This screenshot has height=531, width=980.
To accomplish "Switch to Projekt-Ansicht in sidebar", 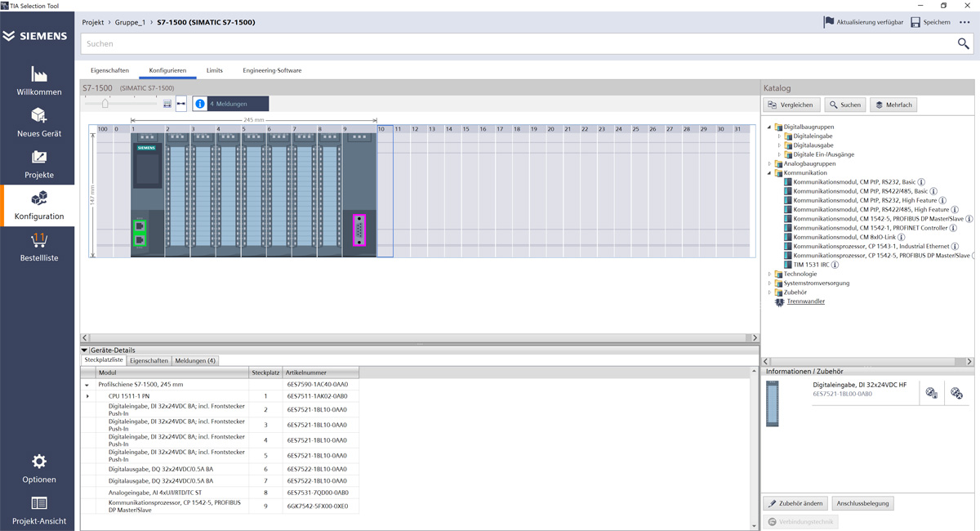I will (x=38, y=511).
